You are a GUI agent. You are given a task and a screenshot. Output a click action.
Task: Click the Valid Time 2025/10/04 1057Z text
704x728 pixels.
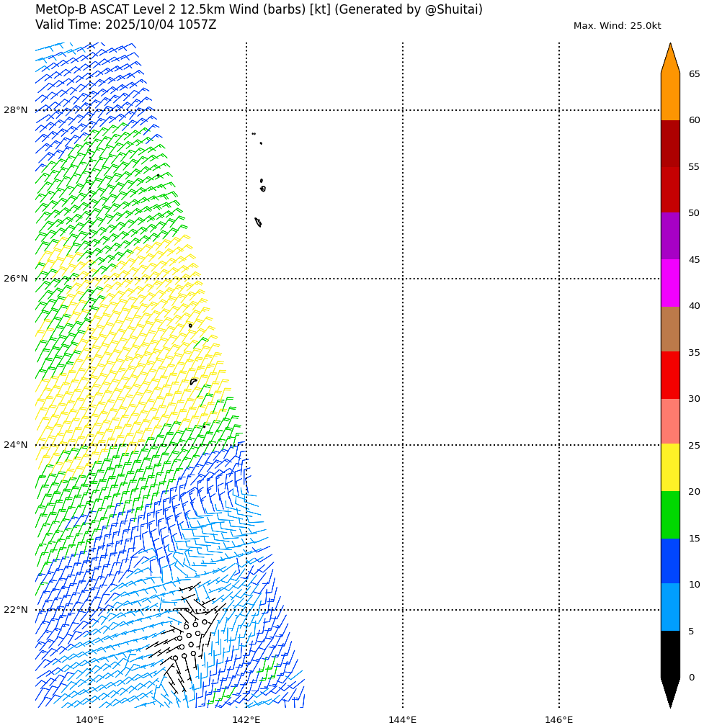[125, 25]
